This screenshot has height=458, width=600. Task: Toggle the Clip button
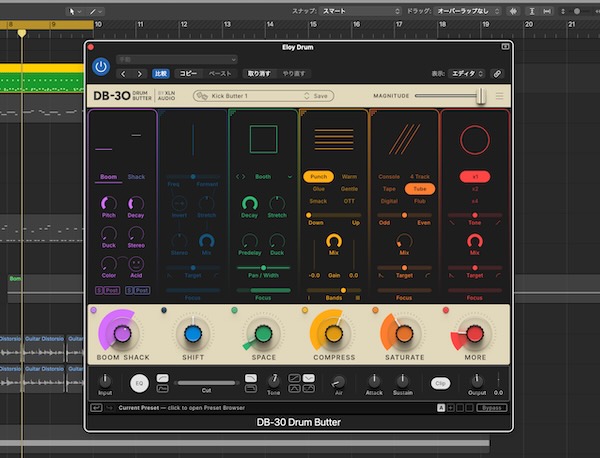pos(440,383)
